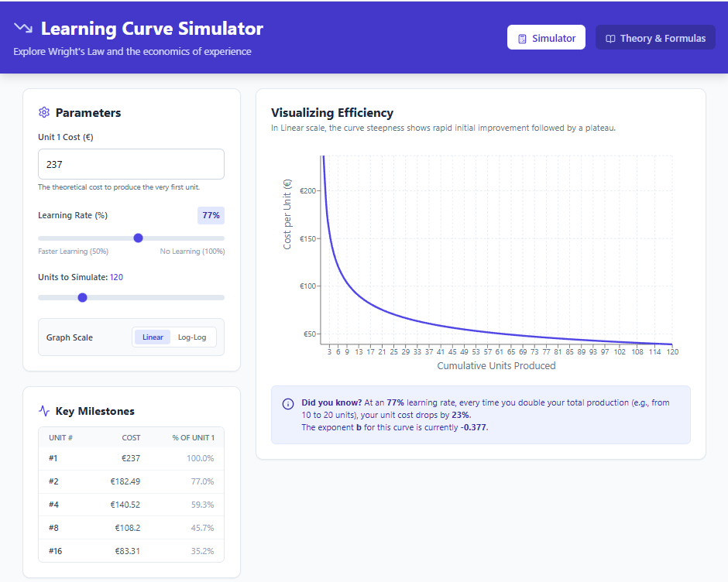Click the info icon in Did you know box
Viewport: 728px width, 582px height.
click(288, 404)
